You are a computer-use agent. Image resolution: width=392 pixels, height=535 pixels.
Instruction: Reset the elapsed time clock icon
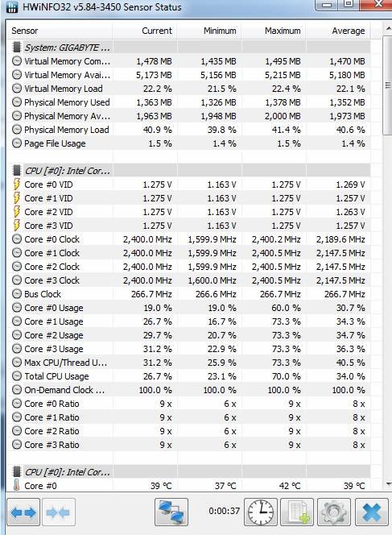click(261, 512)
